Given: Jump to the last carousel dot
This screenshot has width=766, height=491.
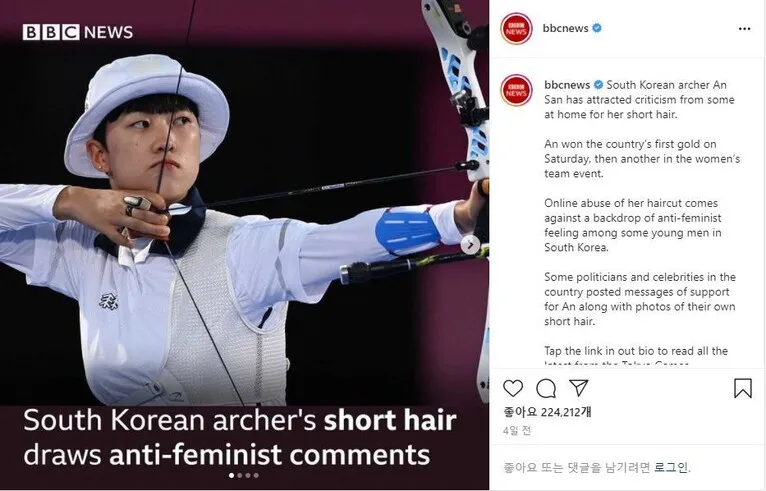Looking at the screenshot, I should point(256,475).
